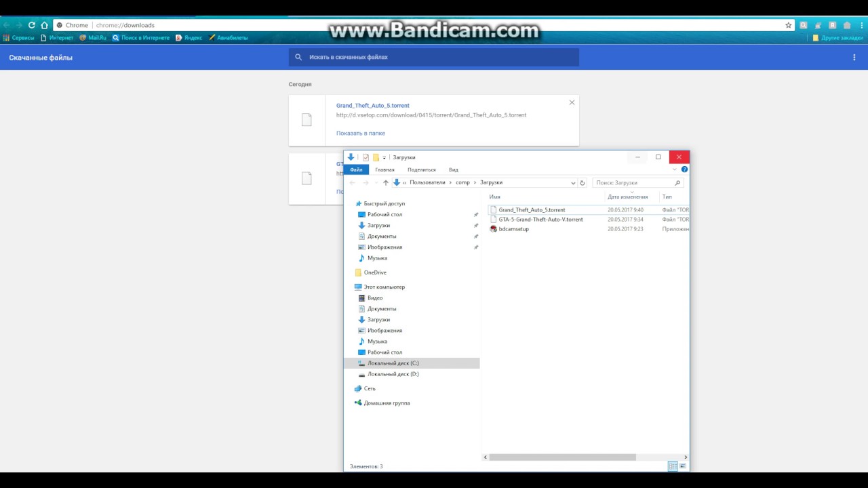Open the Mail.Ru bookmark
The image size is (868, 488).
point(93,38)
